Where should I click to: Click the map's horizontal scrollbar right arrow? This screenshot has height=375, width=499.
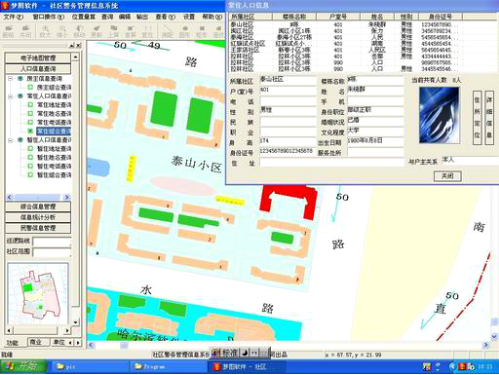coord(486,345)
